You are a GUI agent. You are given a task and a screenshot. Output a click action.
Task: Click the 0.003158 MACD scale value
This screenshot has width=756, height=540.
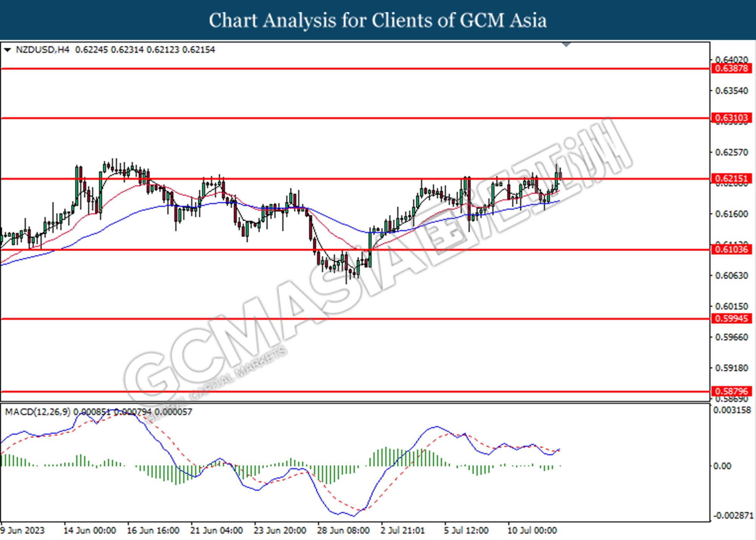732,410
